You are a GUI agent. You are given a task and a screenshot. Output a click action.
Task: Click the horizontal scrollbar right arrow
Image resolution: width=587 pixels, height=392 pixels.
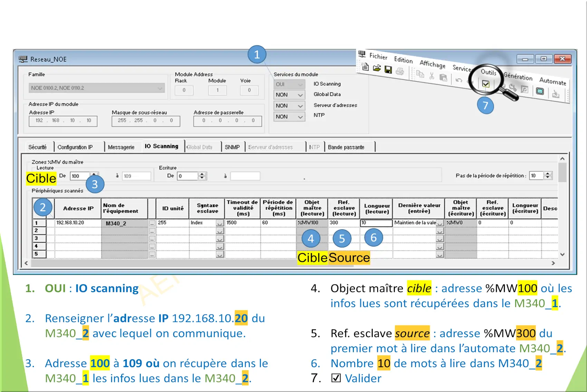(553, 263)
